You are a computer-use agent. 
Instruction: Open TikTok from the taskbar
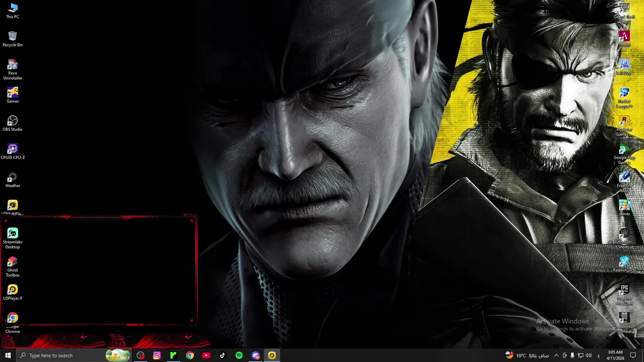222,355
